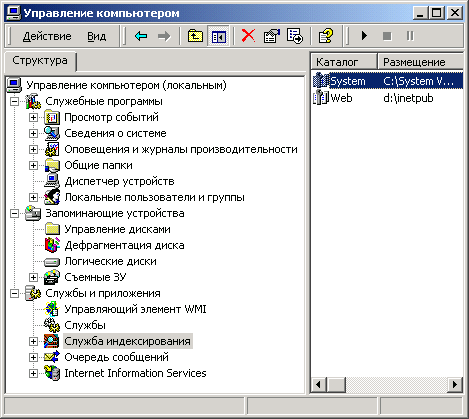The height and width of the screenshot is (419, 469).
Task: Start the service with Play button
Action: pyautogui.click(x=364, y=36)
